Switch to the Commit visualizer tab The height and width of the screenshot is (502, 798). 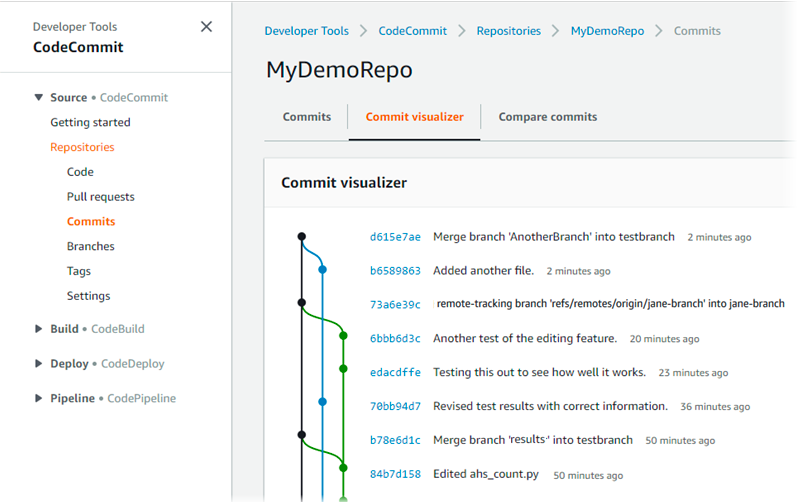click(x=414, y=117)
